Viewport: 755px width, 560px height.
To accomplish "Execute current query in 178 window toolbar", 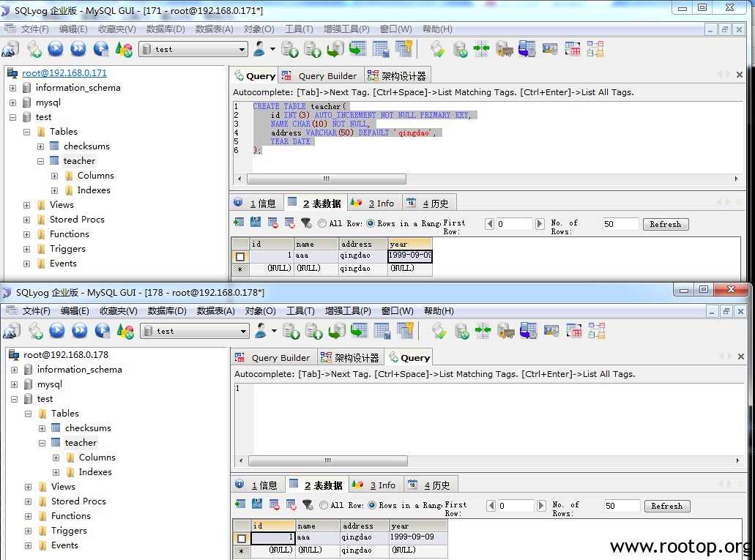I will (x=57, y=330).
